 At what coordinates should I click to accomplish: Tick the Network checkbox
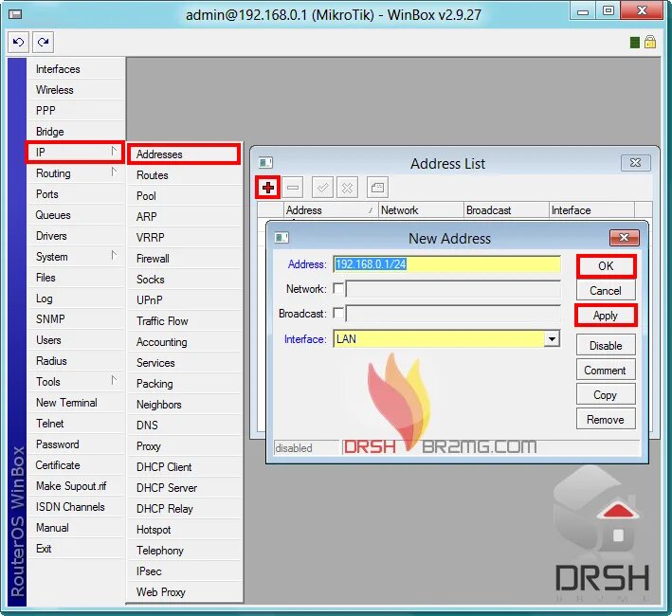pos(338,288)
